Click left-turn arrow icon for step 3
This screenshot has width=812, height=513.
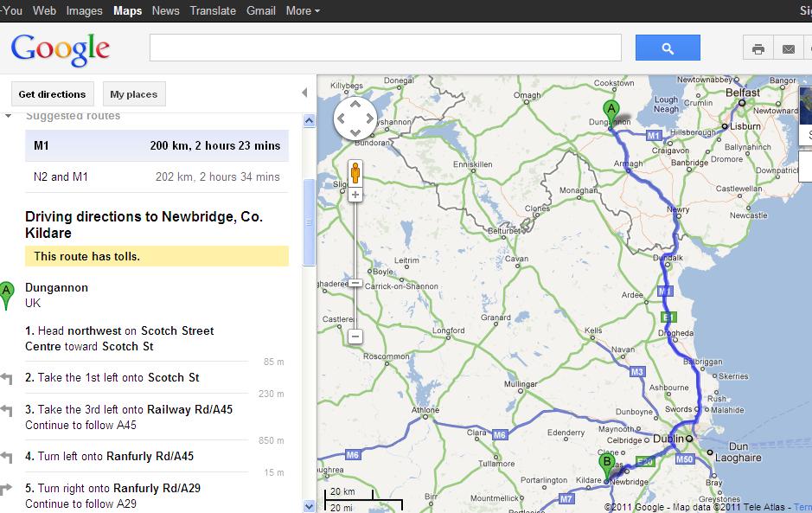pyautogui.click(x=6, y=411)
